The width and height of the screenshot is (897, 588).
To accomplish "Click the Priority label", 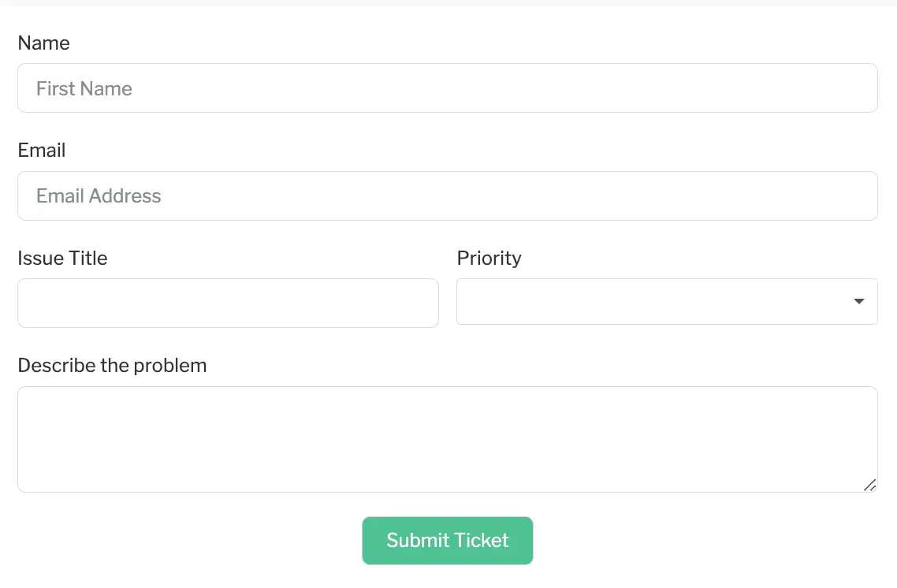I will tap(489, 258).
